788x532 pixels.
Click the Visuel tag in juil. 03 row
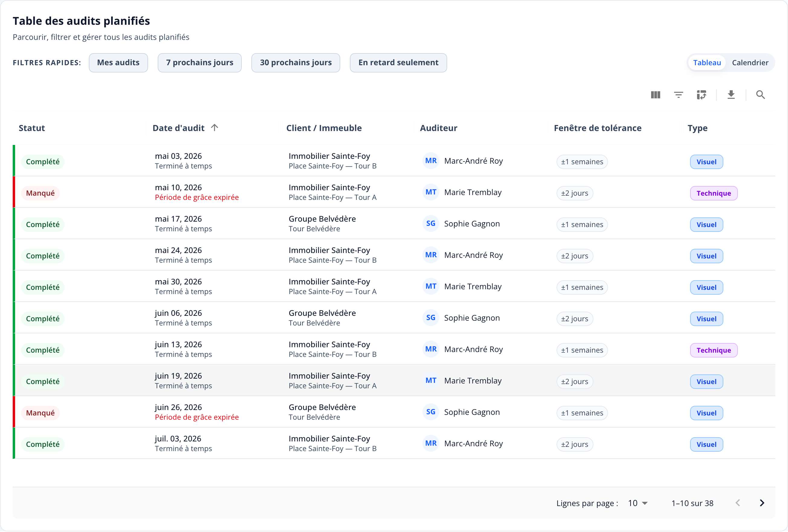tap(706, 444)
